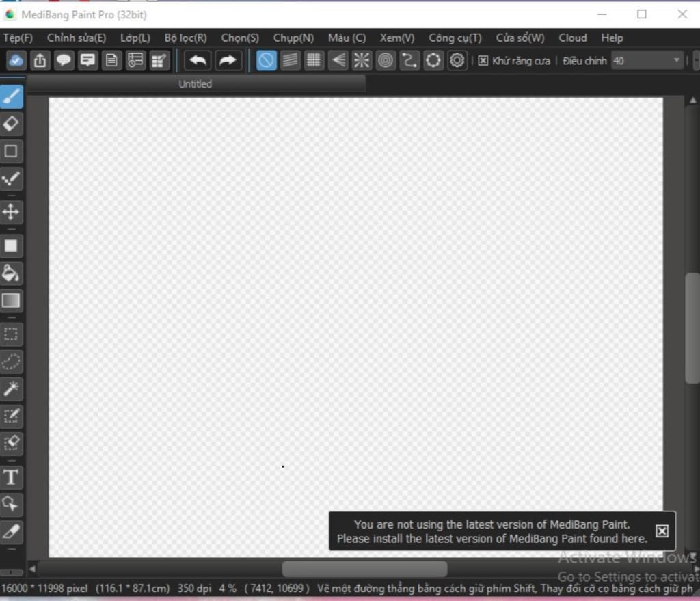700x601 pixels.
Task: Open the Công cụ(T) menu
Action: 455,38
